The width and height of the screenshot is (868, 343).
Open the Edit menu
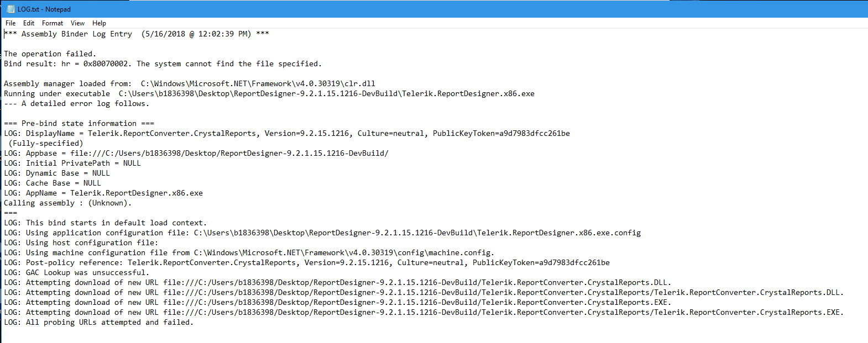[29, 23]
